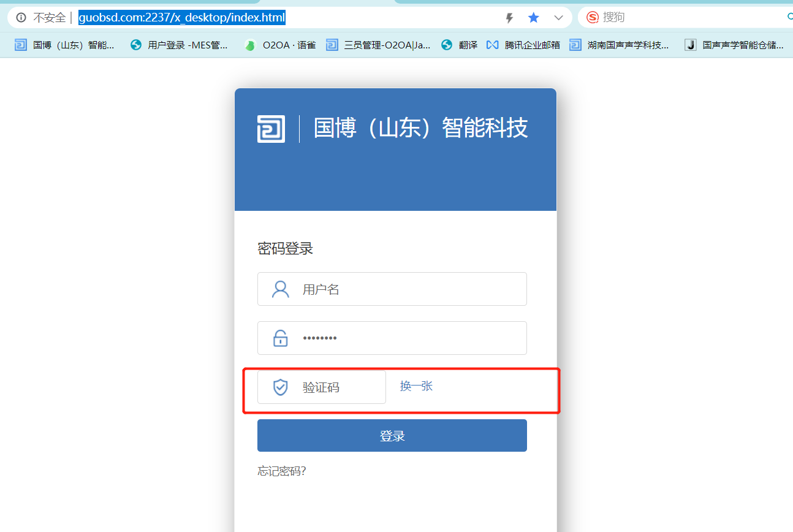793x532 pixels.
Task: Click the padlock icon in password field
Action: (x=281, y=338)
